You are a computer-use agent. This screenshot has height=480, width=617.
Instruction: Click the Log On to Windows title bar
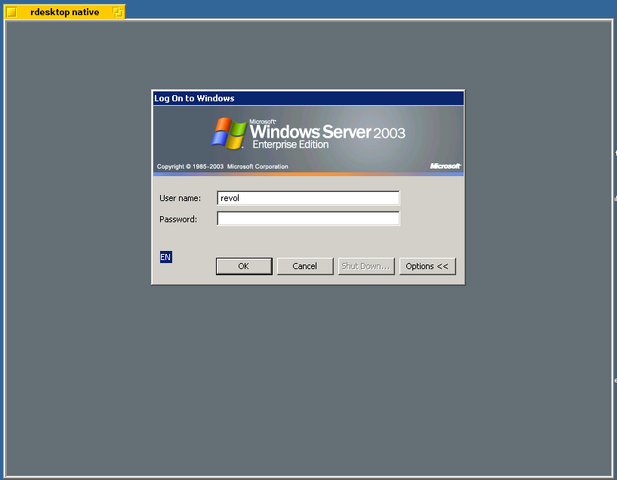pyautogui.click(x=308, y=98)
